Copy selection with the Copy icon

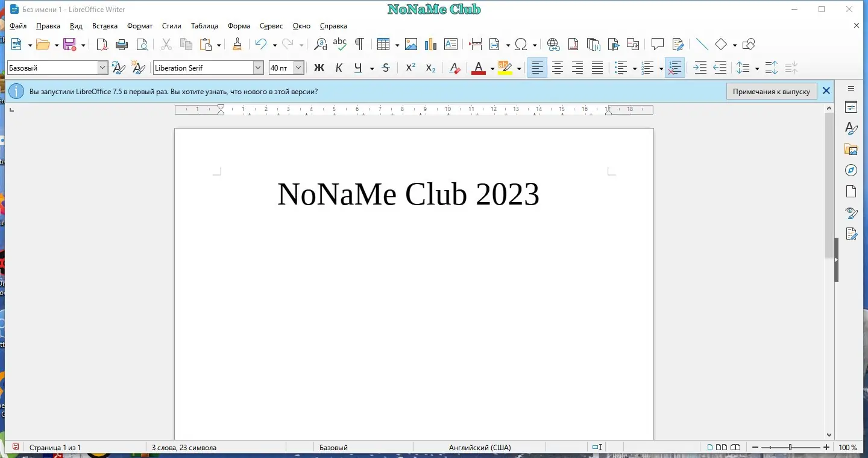point(186,44)
